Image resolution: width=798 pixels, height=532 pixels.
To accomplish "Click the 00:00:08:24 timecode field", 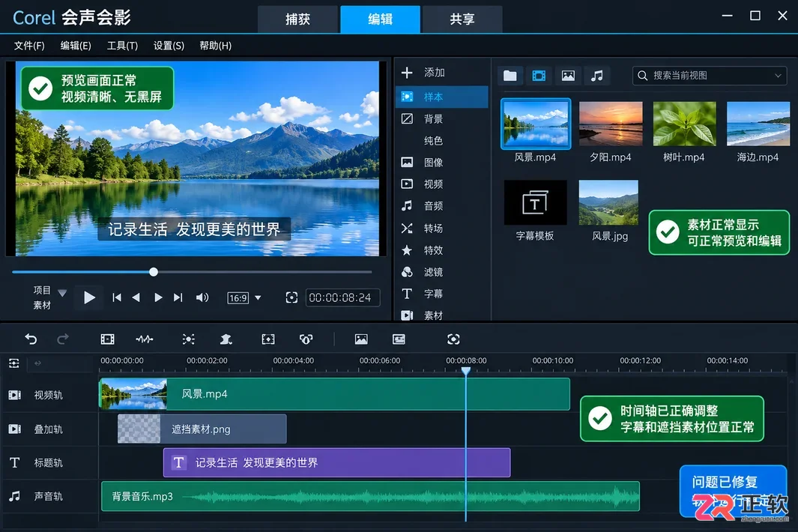I will 342,297.
